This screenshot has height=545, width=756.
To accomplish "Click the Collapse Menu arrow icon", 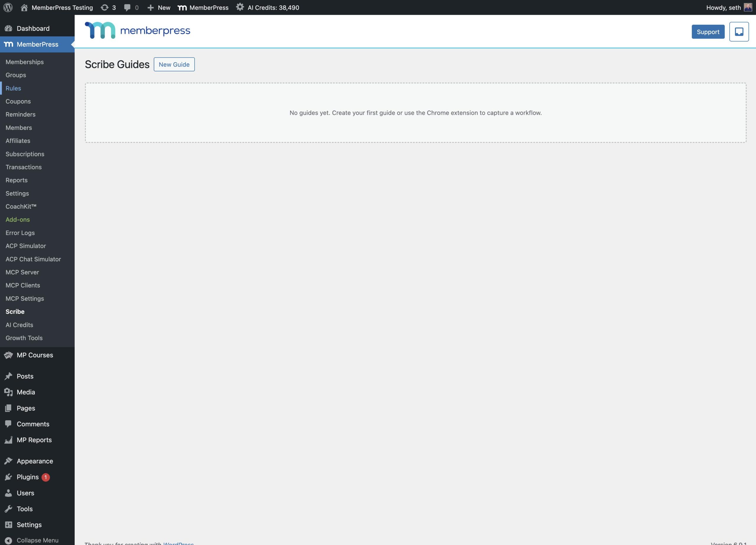I will tap(8, 540).
